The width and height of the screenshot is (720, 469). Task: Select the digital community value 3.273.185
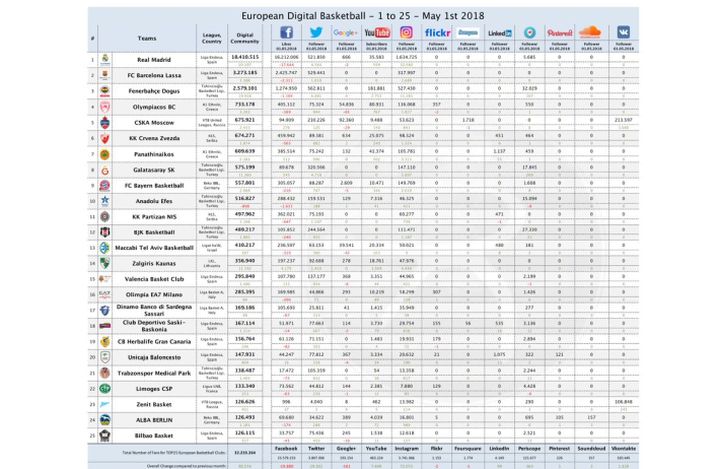click(x=245, y=73)
